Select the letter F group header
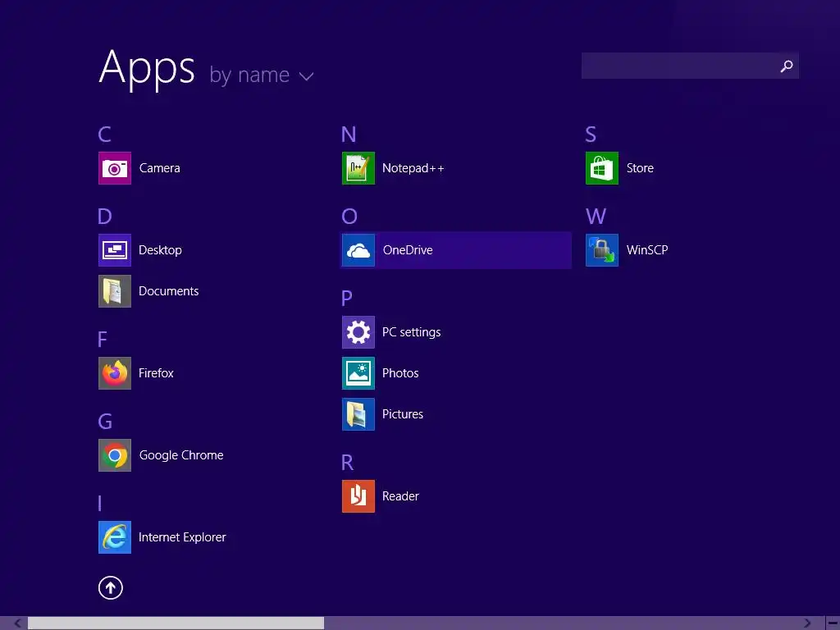The height and width of the screenshot is (630, 840). point(103,339)
